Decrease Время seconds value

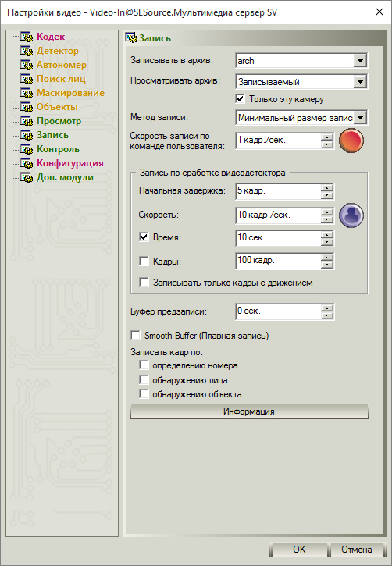pyautogui.click(x=327, y=242)
